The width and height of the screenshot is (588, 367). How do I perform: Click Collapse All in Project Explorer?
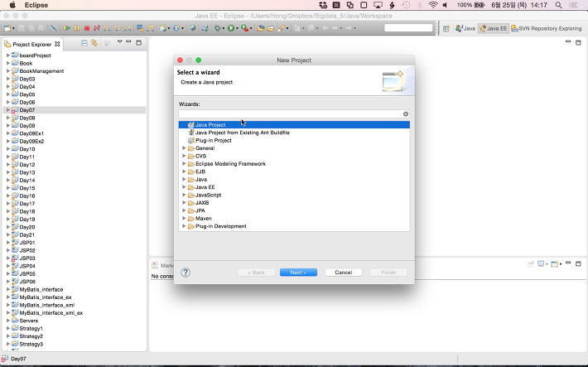84,43
